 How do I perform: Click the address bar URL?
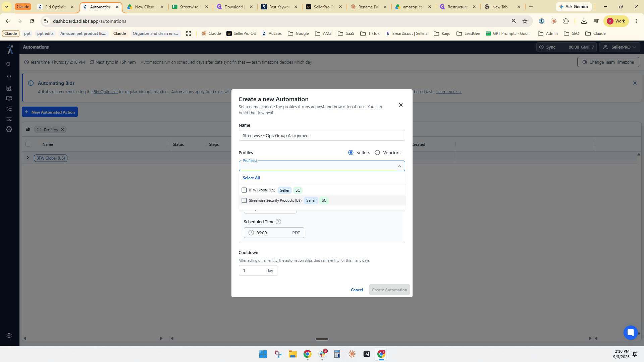click(x=90, y=21)
